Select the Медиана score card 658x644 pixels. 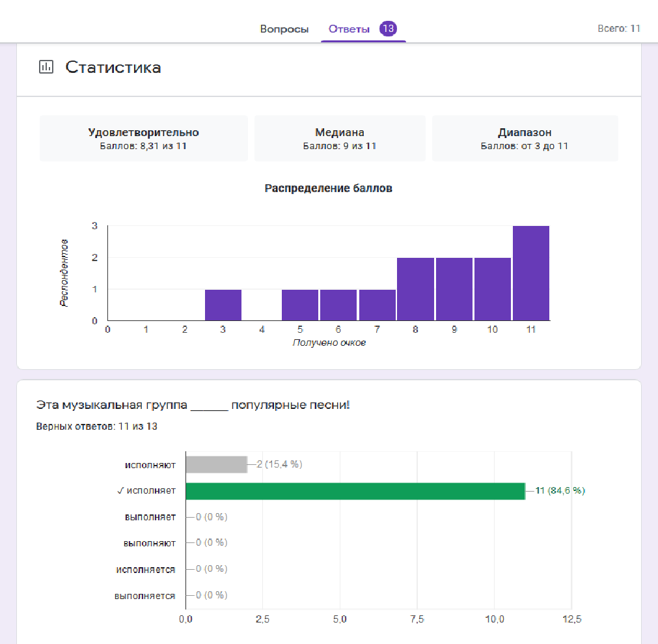pyautogui.click(x=340, y=138)
